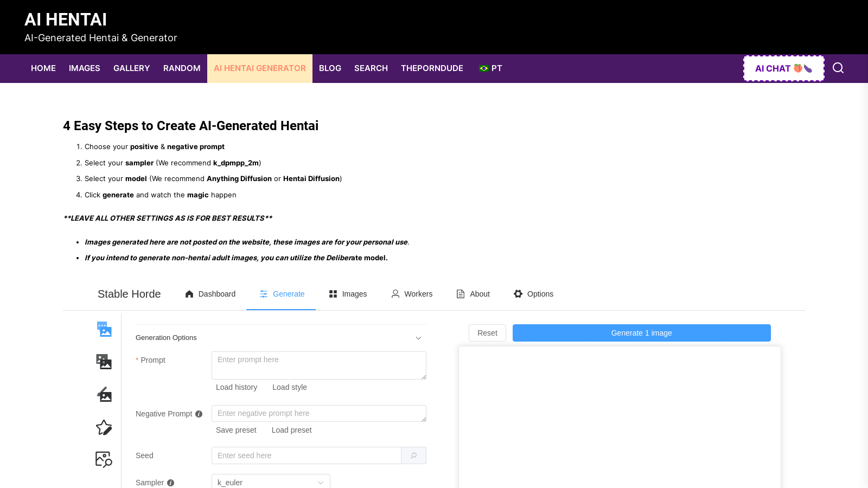Click Load style link
Viewport: 868px width, 488px height.
290,387
